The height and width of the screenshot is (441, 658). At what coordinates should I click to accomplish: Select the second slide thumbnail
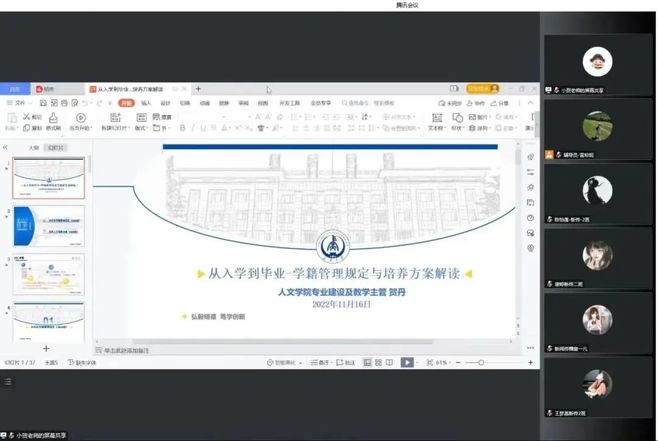48,227
